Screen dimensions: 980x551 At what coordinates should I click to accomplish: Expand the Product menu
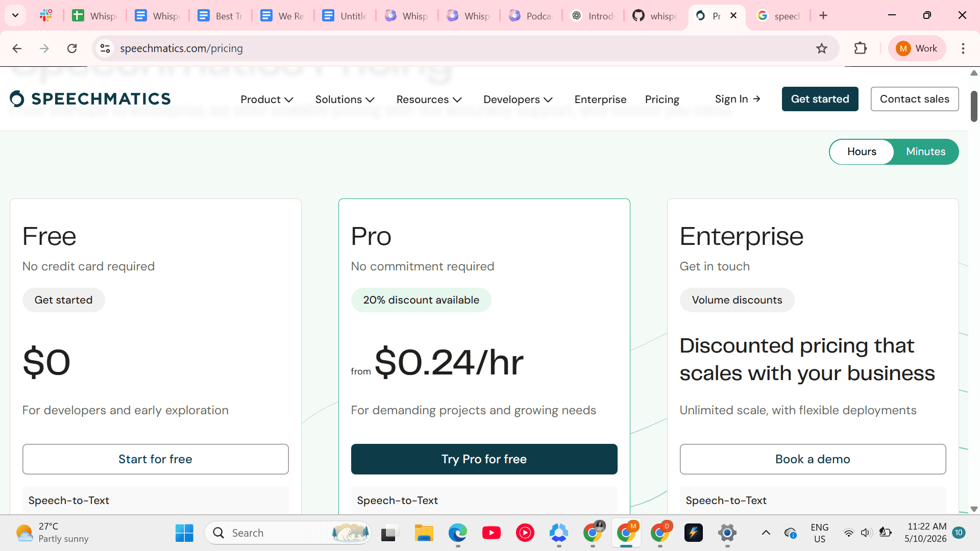(x=267, y=99)
